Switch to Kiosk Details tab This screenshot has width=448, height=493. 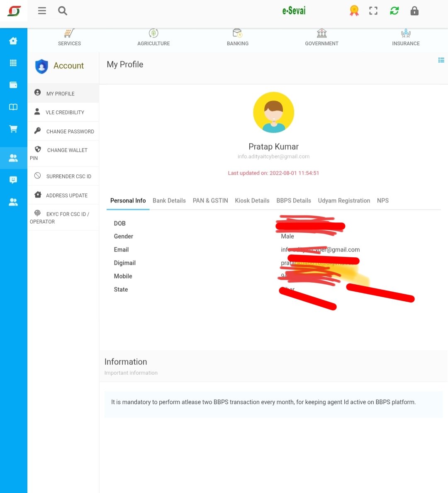point(252,200)
